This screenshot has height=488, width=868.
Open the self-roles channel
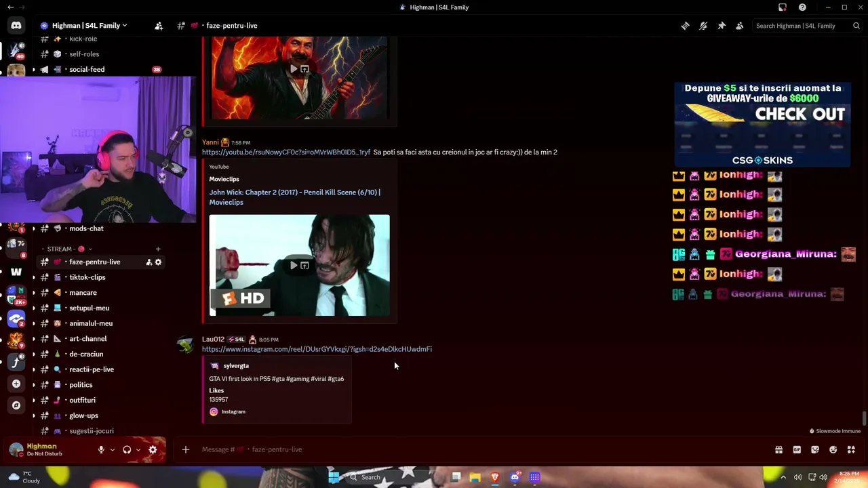click(84, 54)
